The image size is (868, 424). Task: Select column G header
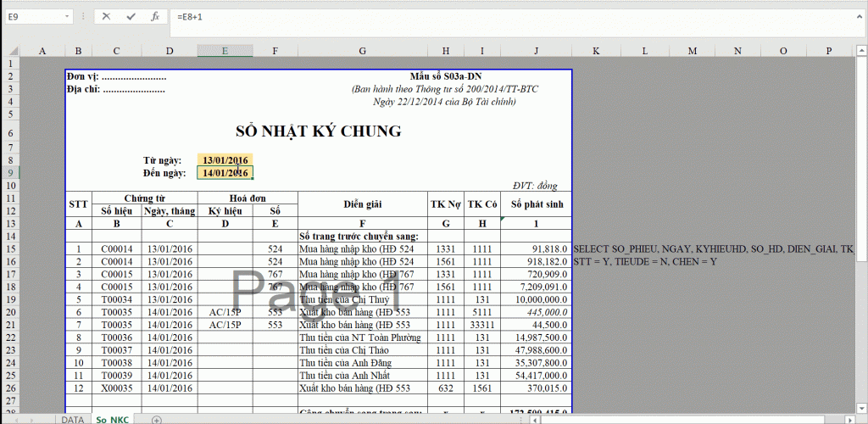tap(362, 51)
